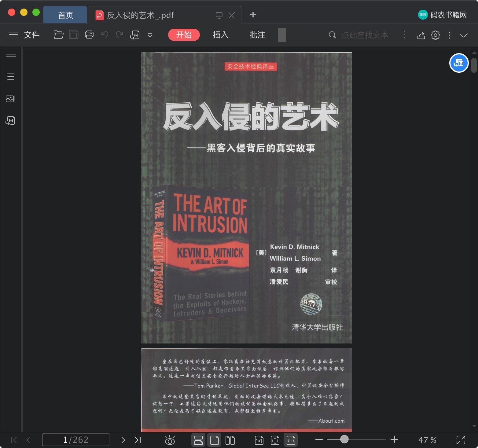
Task: Close the 反入侵的艺术_.pdf tab
Action: (x=232, y=15)
